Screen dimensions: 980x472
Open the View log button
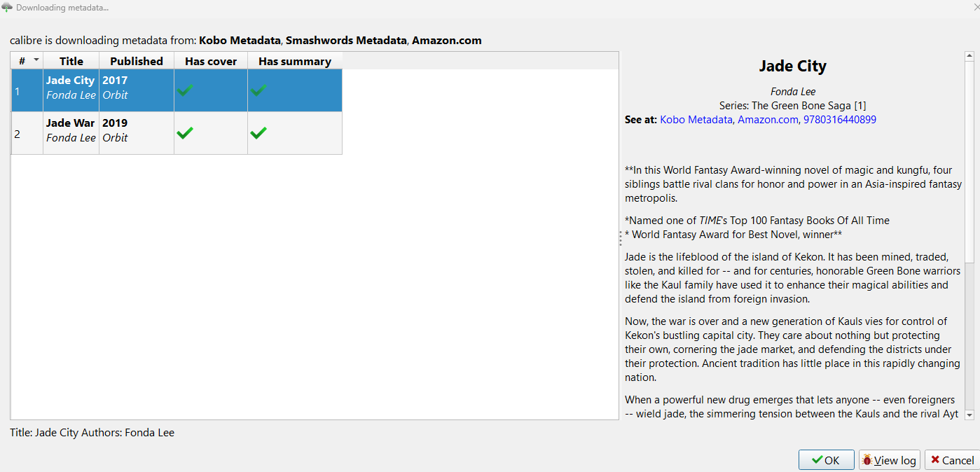point(889,460)
